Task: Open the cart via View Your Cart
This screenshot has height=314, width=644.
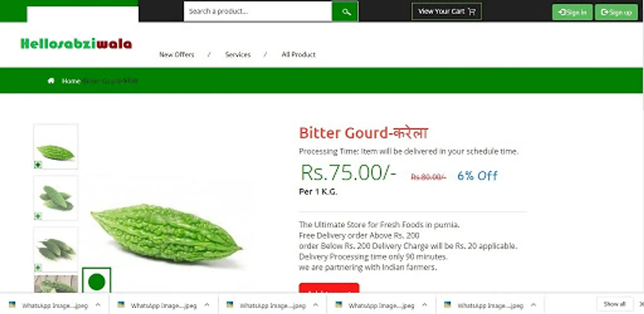Action: pyautogui.click(x=446, y=12)
